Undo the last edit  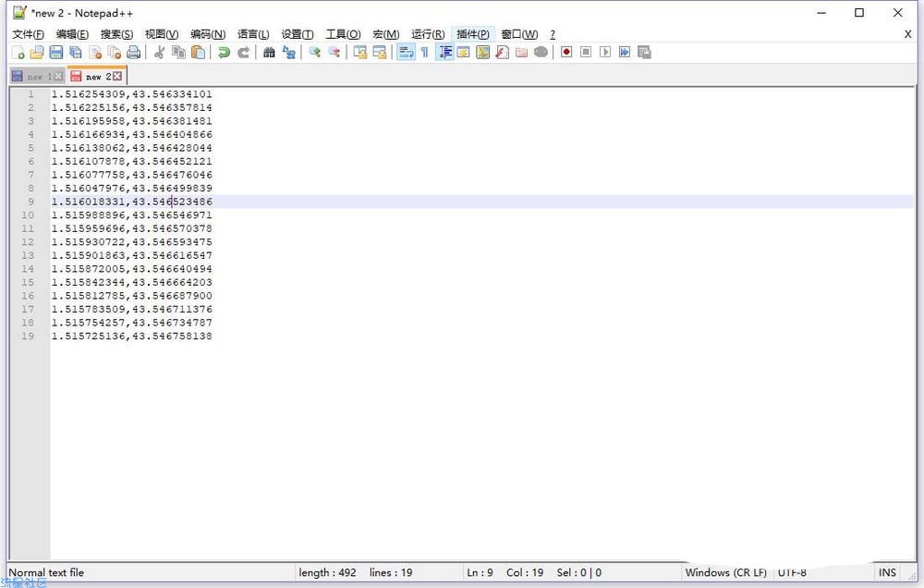224,53
